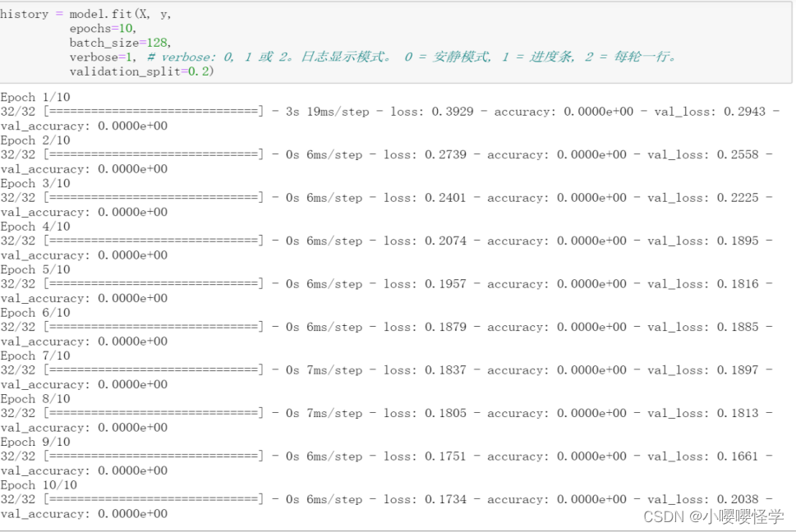Click the 'loss: 0.2401' value
The width and height of the screenshot is (796, 532).
click(x=425, y=198)
